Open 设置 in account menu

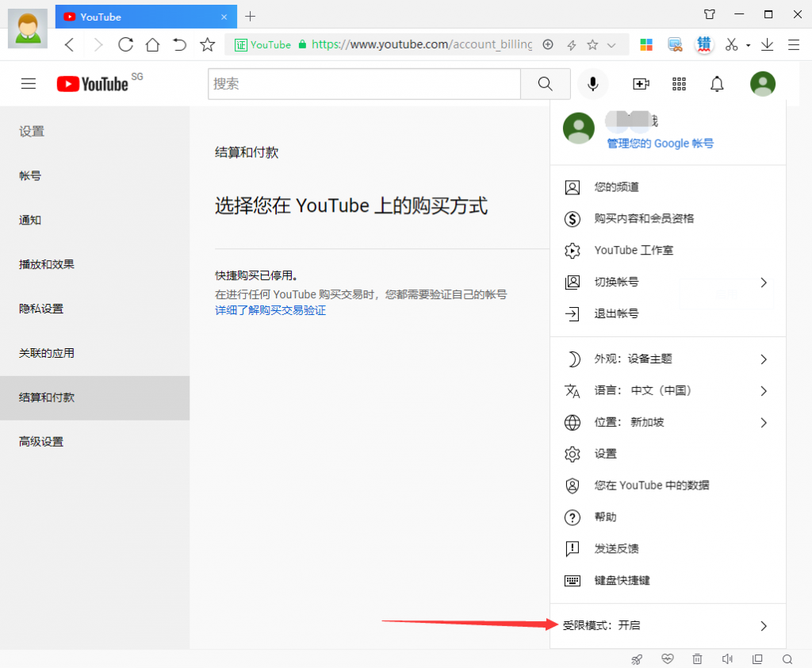668,454
